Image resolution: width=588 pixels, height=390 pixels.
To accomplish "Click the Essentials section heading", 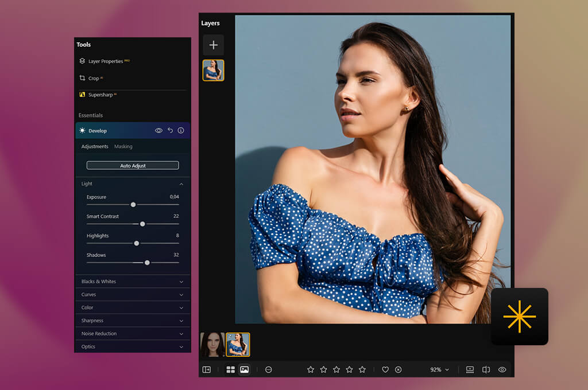I will pos(90,115).
